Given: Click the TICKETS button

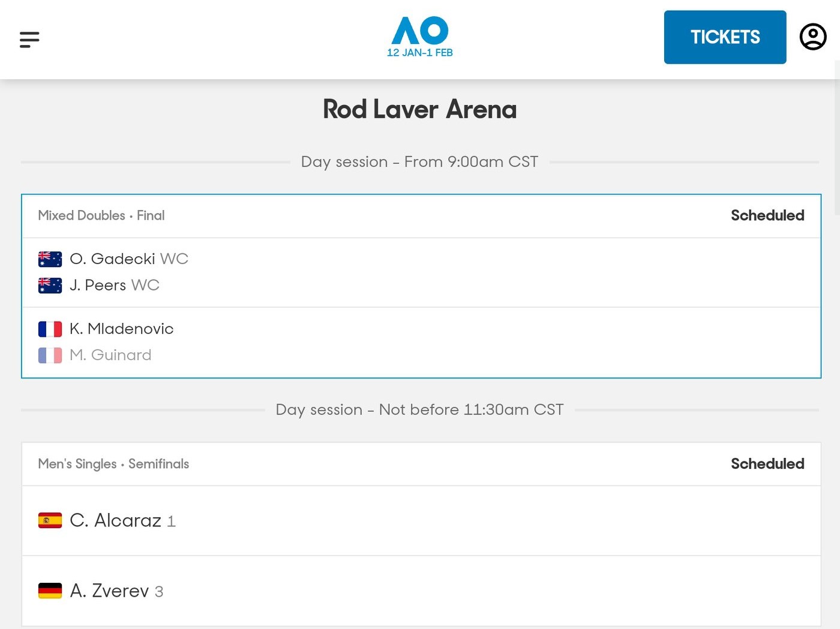Looking at the screenshot, I should [725, 37].
